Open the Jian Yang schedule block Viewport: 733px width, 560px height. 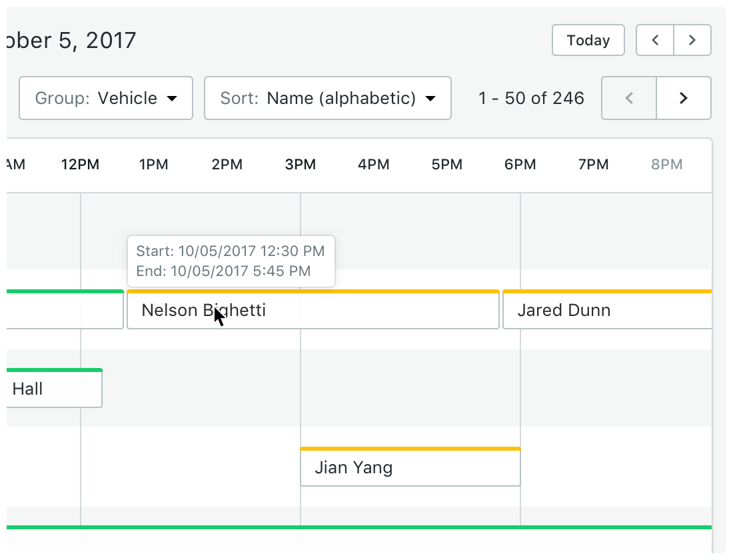click(x=410, y=467)
